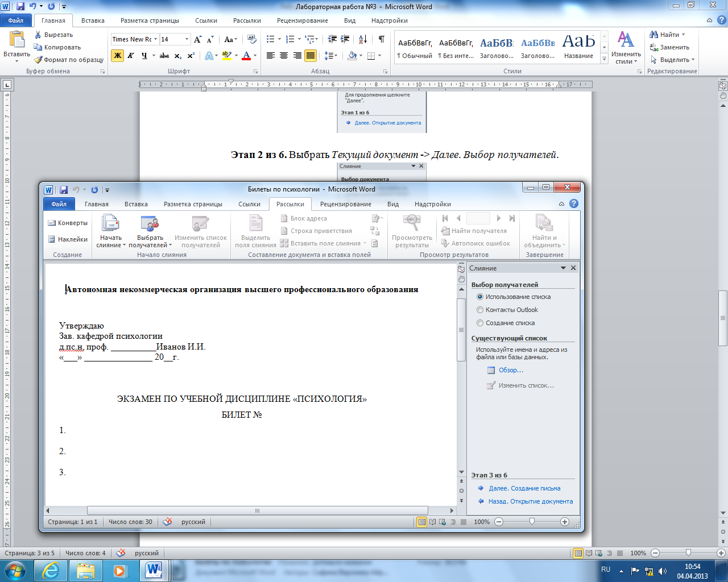Open the font size dropdown
The height and width of the screenshot is (582, 728).
point(187,39)
